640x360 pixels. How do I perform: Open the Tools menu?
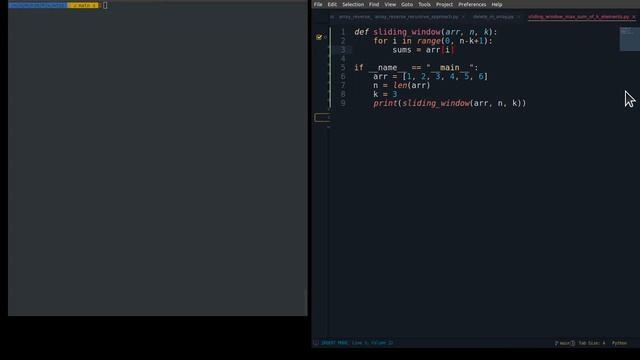click(x=424, y=4)
